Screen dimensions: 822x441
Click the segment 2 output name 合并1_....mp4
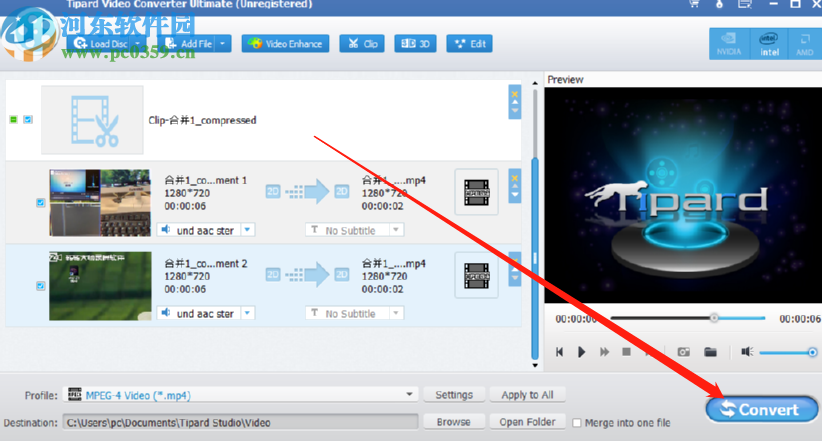pos(394,263)
